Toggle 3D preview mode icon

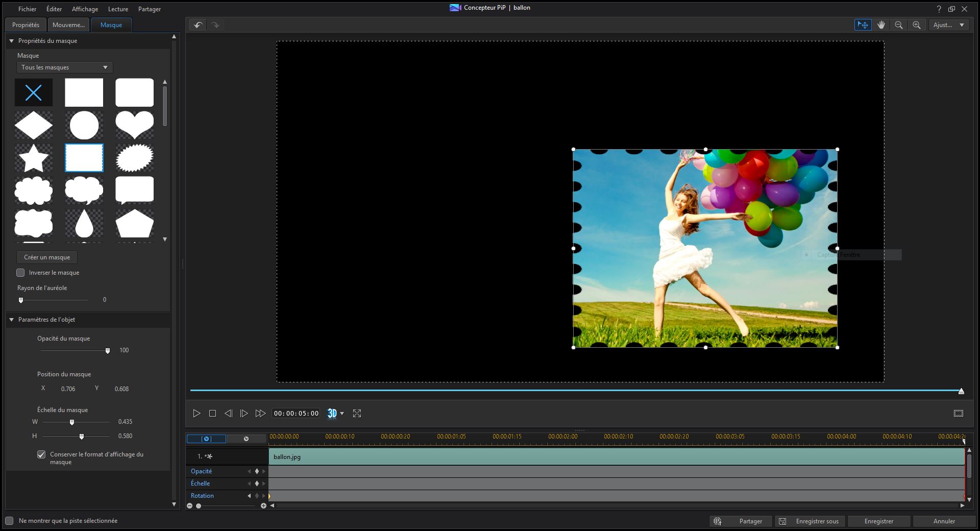(332, 414)
